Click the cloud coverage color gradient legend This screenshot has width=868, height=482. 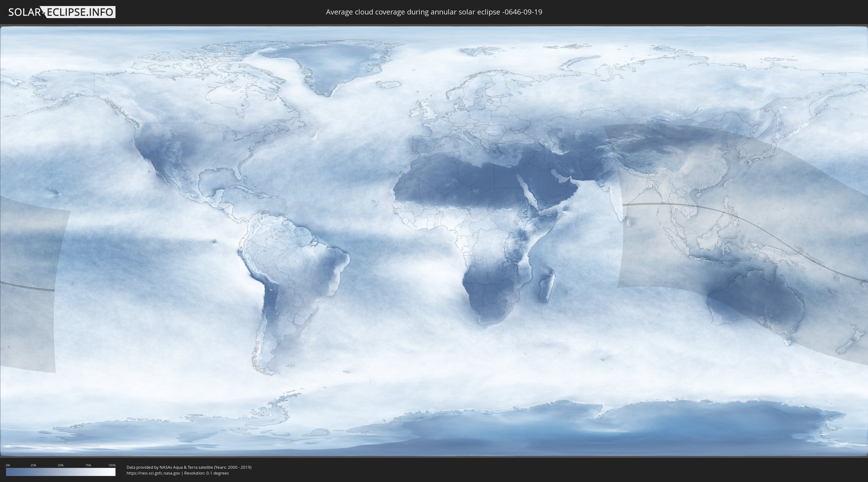point(61,472)
